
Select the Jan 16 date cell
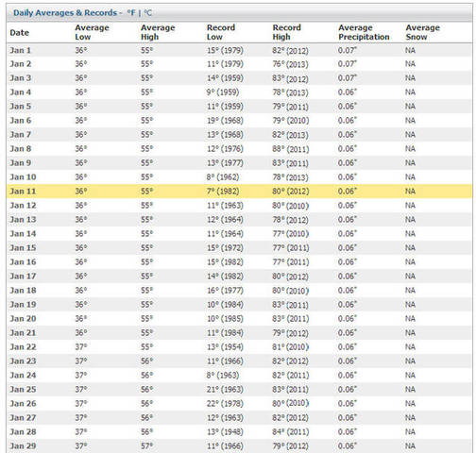pos(23,262)
